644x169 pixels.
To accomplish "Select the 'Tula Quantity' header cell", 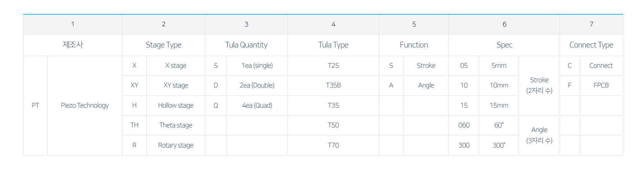I will coord(246,45).
